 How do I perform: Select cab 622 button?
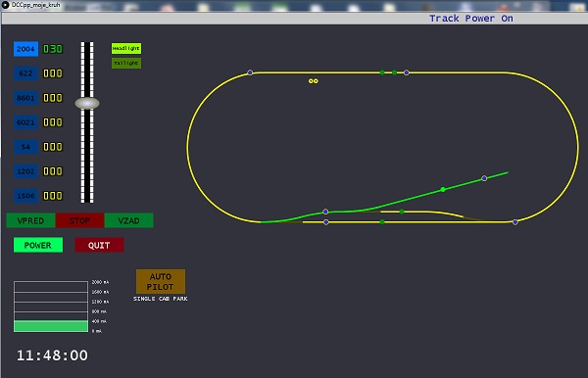pos(25,73)
